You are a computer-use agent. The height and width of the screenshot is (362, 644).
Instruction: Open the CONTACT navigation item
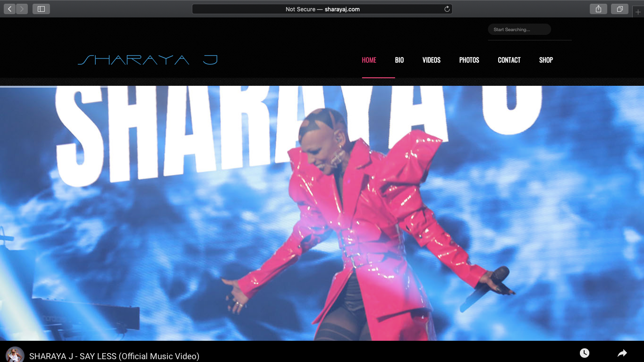[x=509, y=60]
